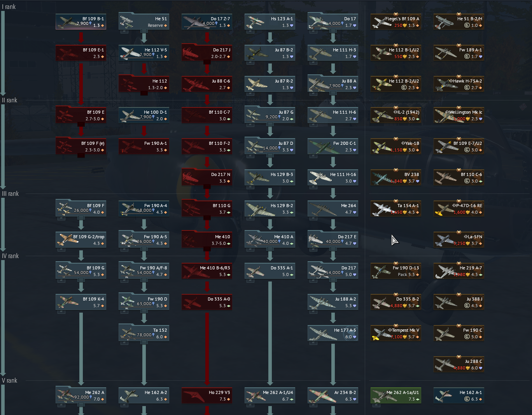The image size is (532, 415).
Task: Click the Ho 229 V3 locked aircraft
Action: 207,396
